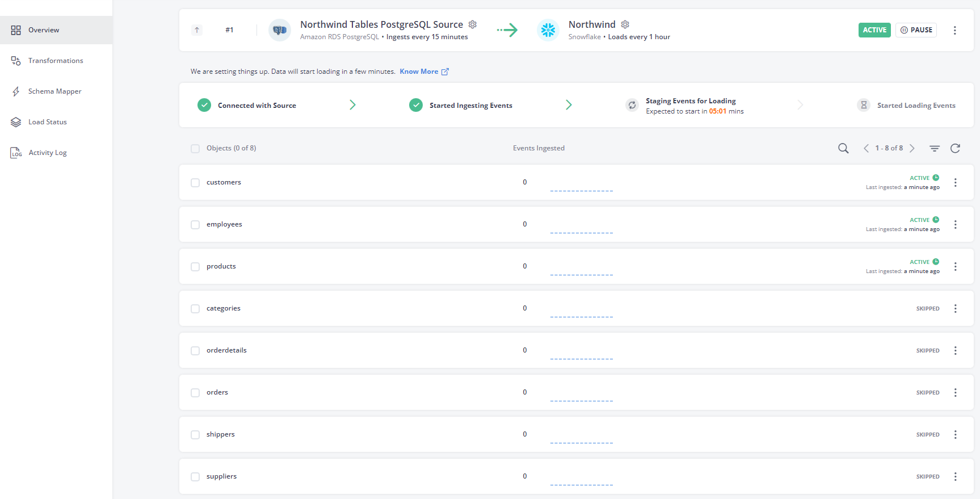Click Staging Events sync icon
The height and width of the screenshot is (499, 980).
632,105
